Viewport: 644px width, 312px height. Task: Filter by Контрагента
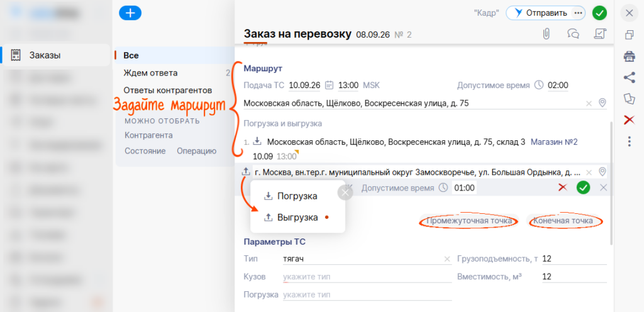tap(148, 135)
